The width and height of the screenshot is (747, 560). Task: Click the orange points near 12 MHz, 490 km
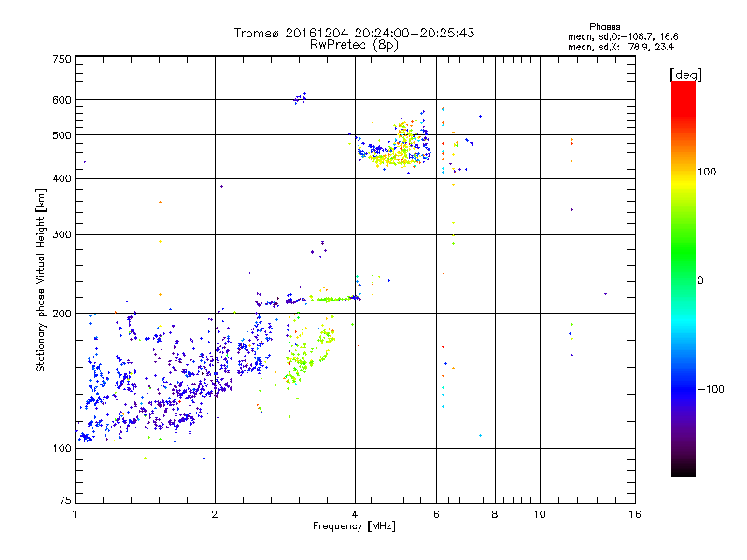click(x=572, y=142)
